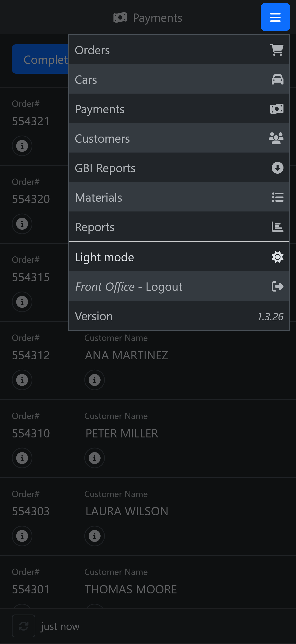Log out of Front Office
Screen dimensions: 296x644
179,286
